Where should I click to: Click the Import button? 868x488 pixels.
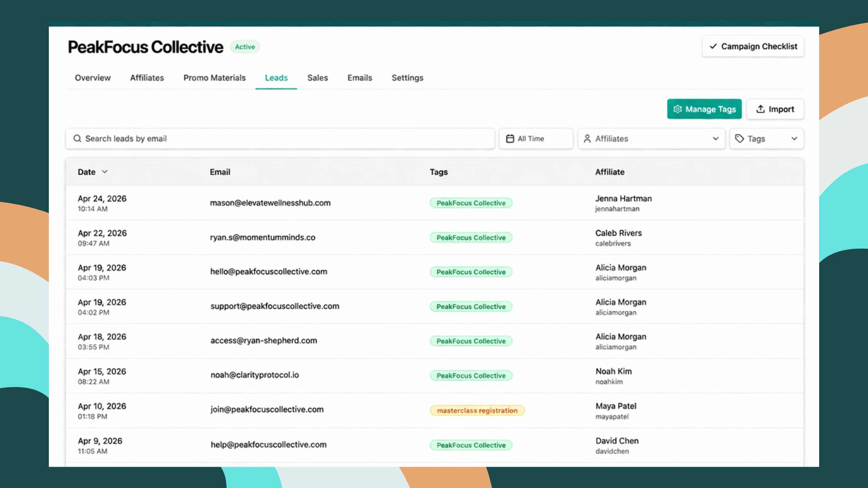[x=775, y=109]
